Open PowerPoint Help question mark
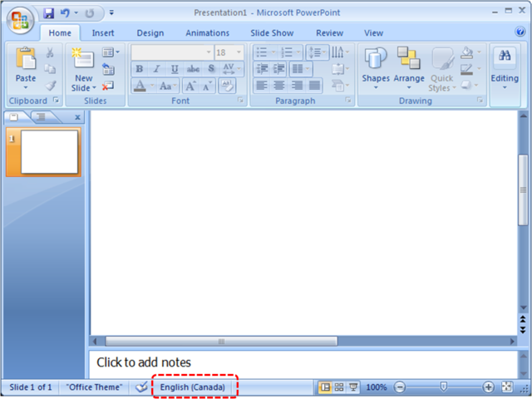 (x=520, y=32)
